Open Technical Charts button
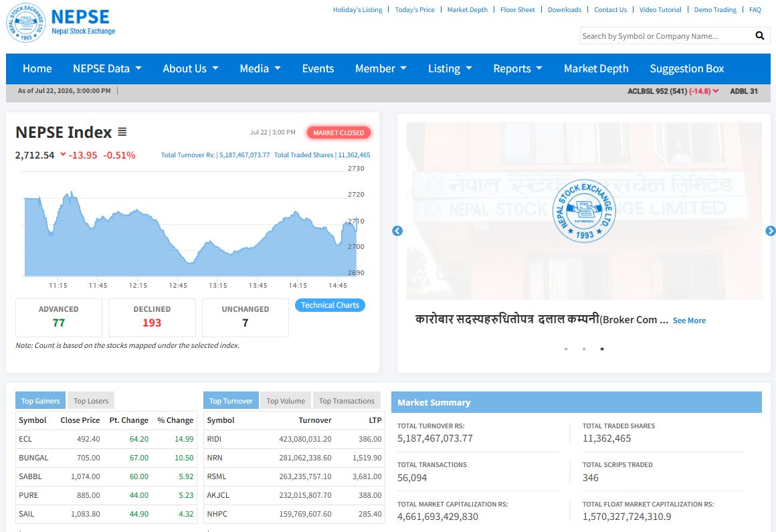The height and width of the screenshot is (532, 776). point(330,305)
